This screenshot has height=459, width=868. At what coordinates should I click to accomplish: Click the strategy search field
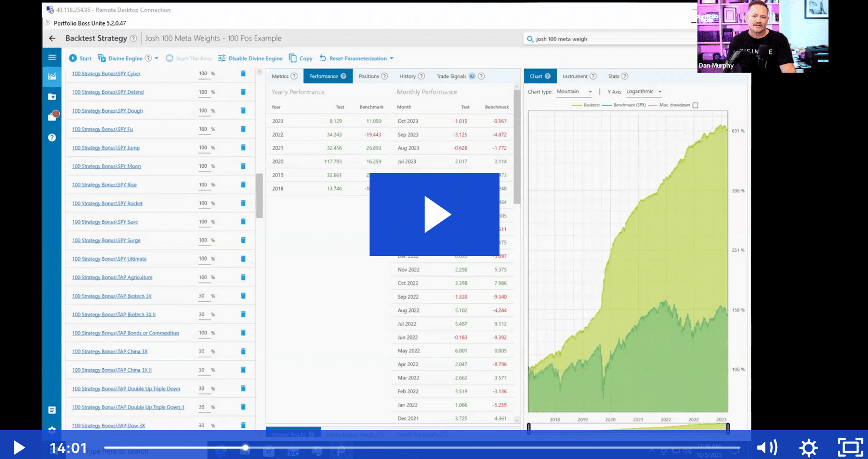[611, 39]
